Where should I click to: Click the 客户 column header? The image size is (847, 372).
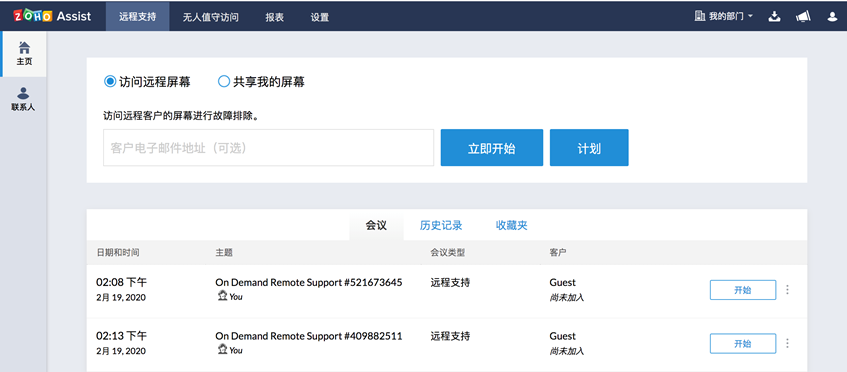(x=558, y=252)
